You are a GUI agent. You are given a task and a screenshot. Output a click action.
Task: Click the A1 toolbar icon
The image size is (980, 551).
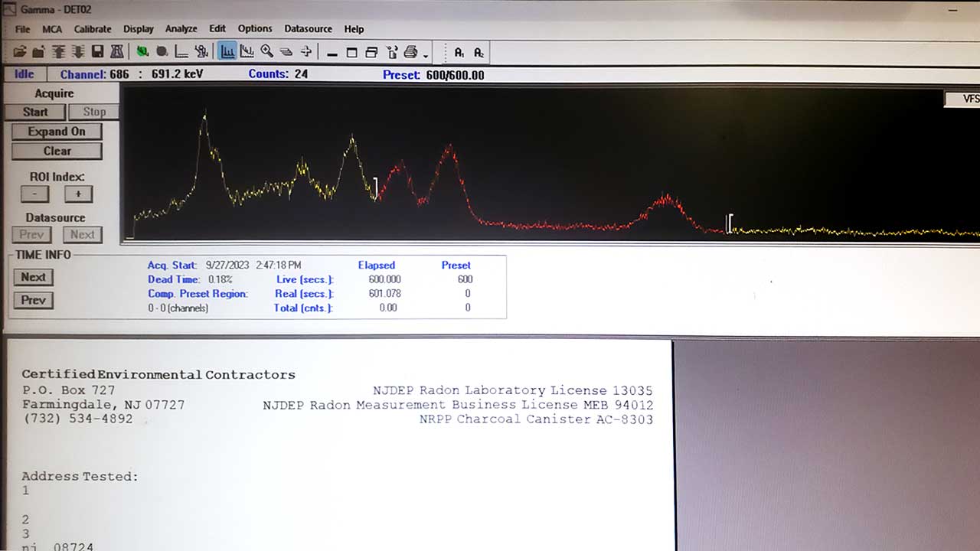(459, 53)
